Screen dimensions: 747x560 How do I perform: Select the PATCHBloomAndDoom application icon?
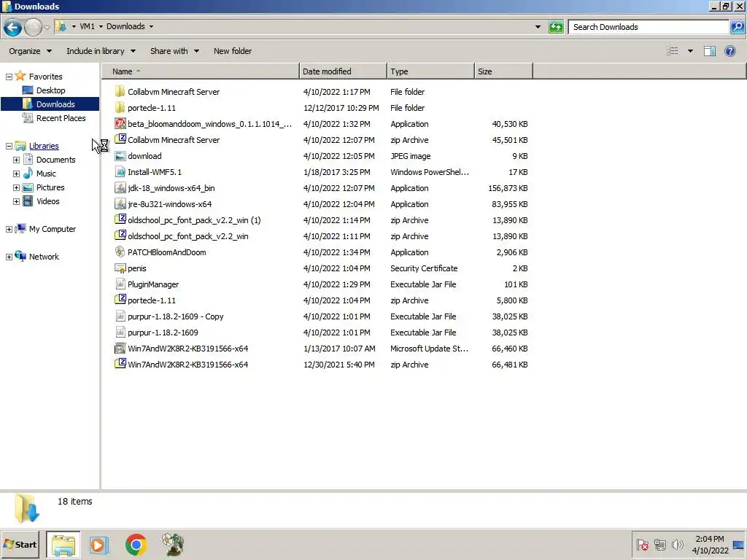[x=120, y=252]
